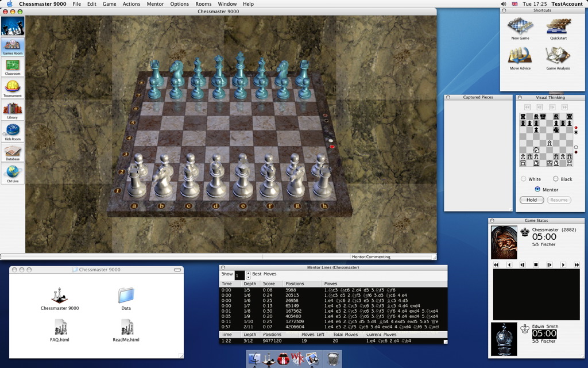This screenshot has width=588, height=368.
Task: Click Chessmaster's 05:00 clock in Game Status
Action: coord(544,236)
